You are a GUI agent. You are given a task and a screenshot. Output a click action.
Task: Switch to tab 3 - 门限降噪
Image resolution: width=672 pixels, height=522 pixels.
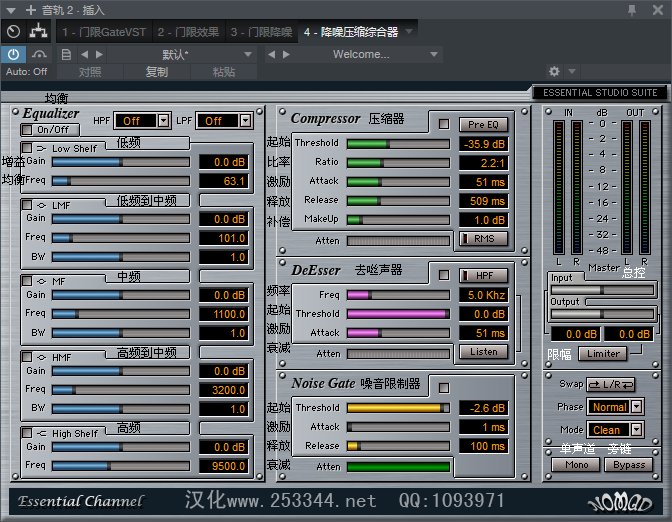coord(261,32)
